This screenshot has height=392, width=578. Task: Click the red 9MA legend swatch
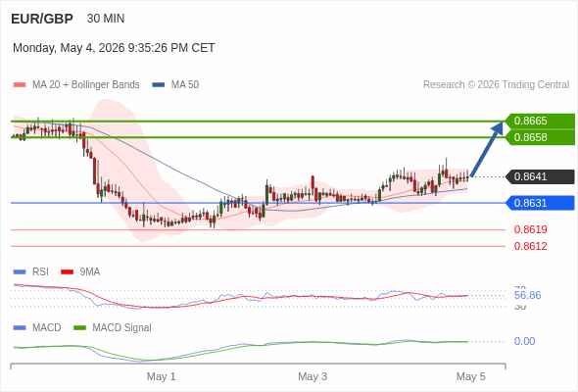point(67,272)
